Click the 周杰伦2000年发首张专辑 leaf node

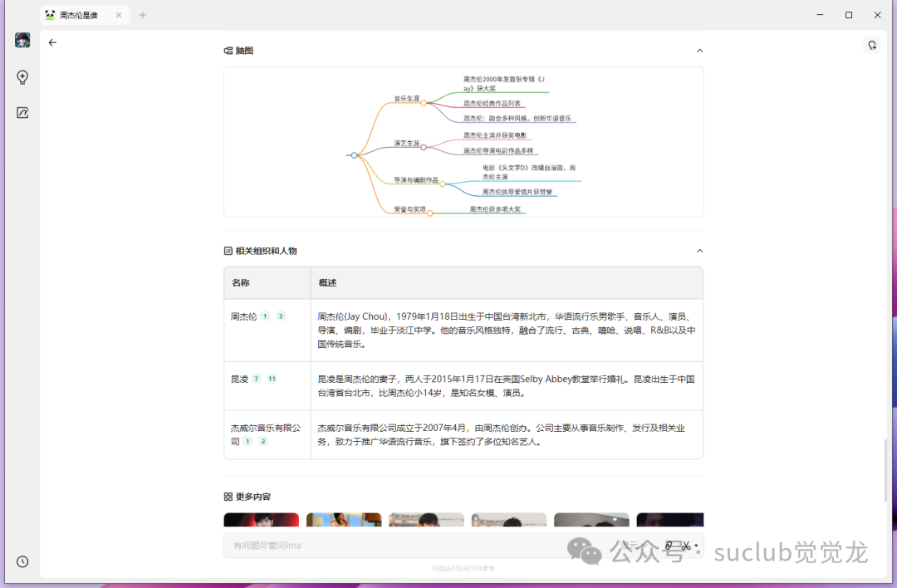(504, 84)
